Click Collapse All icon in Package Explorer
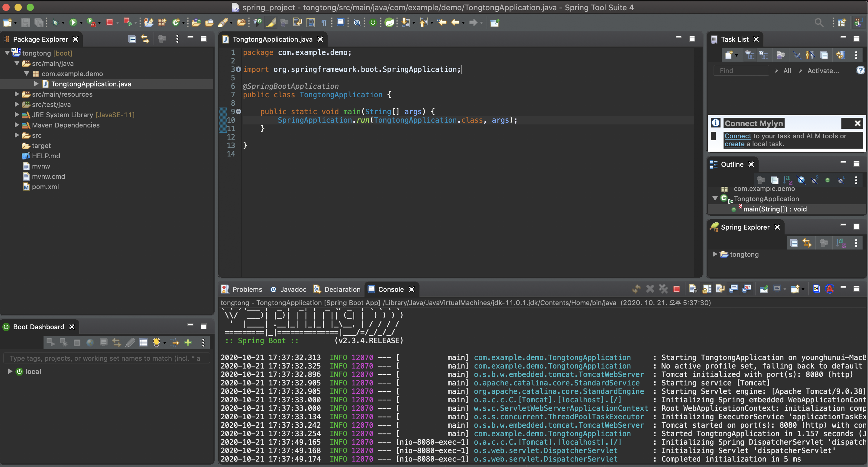The width and height of the screenshot is (868, 467). pos(132,39)
